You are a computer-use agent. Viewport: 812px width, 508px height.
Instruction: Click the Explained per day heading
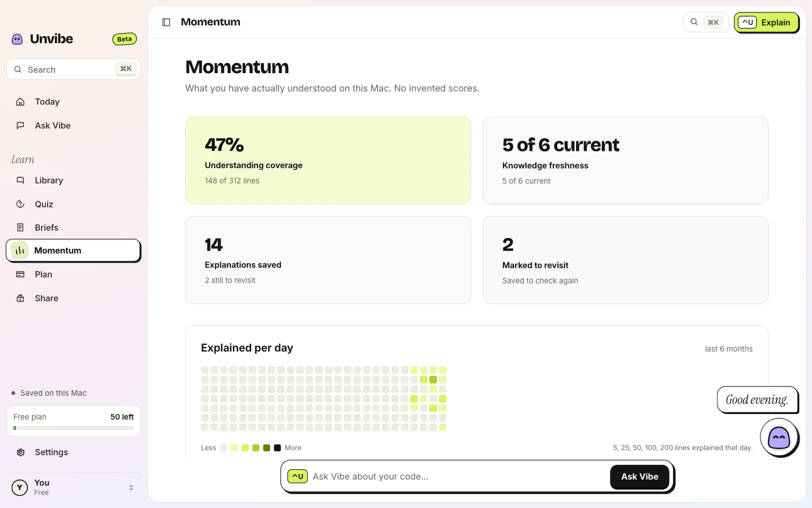[247, 348]
